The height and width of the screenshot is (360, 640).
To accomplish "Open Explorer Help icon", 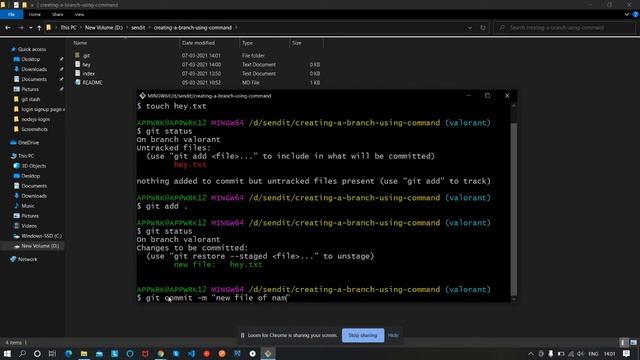I will click(635, 14).
